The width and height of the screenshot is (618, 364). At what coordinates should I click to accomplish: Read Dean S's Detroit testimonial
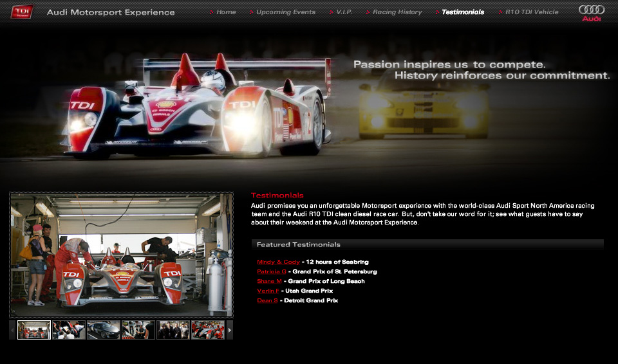(x=267, y=300)
